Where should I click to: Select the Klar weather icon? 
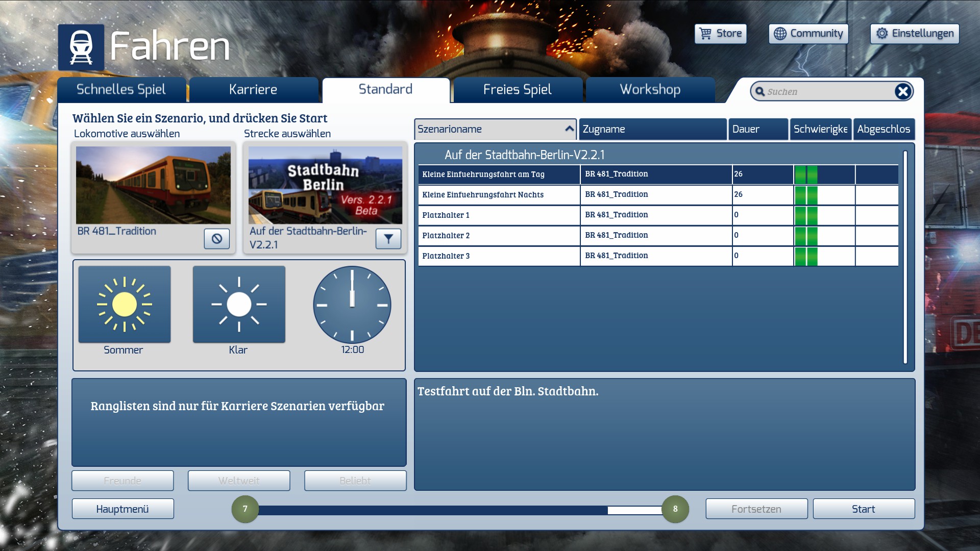pos(239,305)
